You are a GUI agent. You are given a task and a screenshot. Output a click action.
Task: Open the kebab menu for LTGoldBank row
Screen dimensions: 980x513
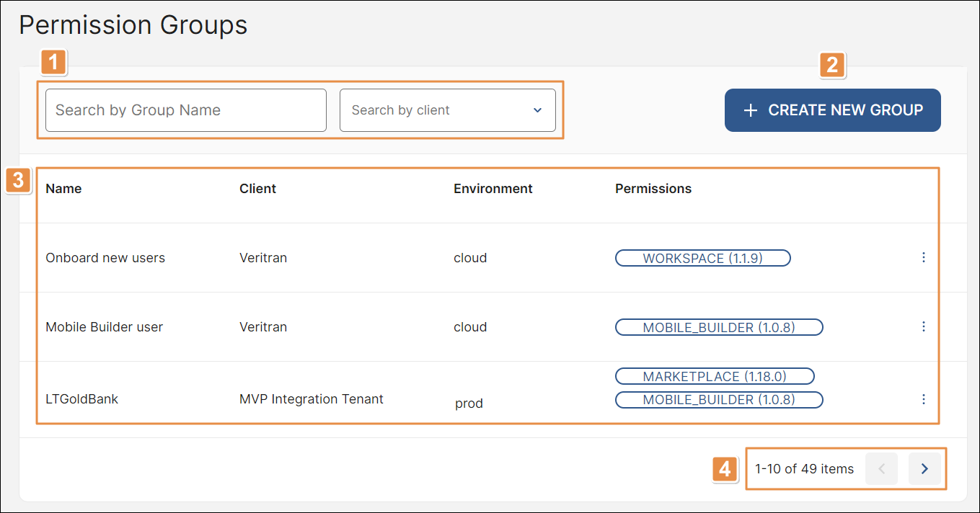coord(923,398)
